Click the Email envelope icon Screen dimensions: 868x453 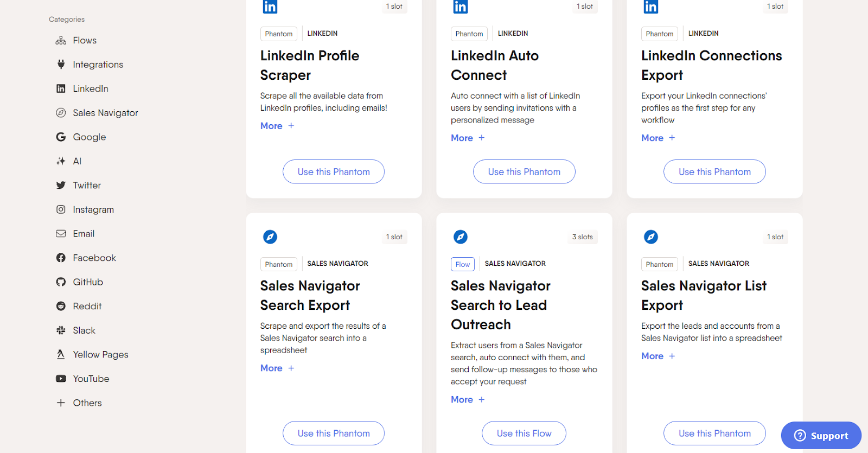coord(61,234)
